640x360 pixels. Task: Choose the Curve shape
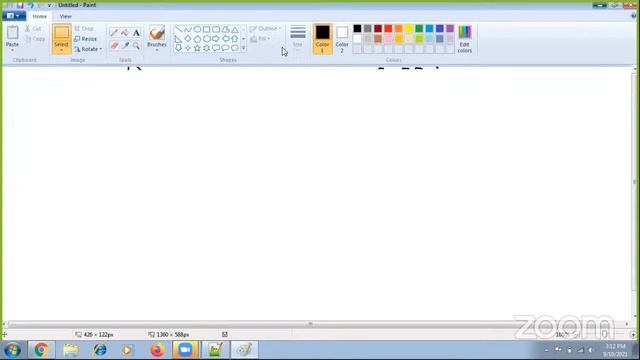[x=188, y=29]
